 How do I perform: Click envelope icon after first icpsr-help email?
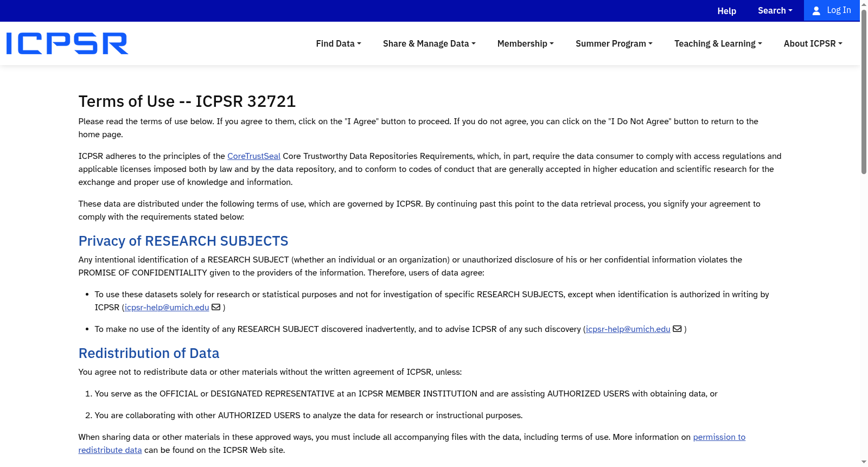click(x=216, y=307)
